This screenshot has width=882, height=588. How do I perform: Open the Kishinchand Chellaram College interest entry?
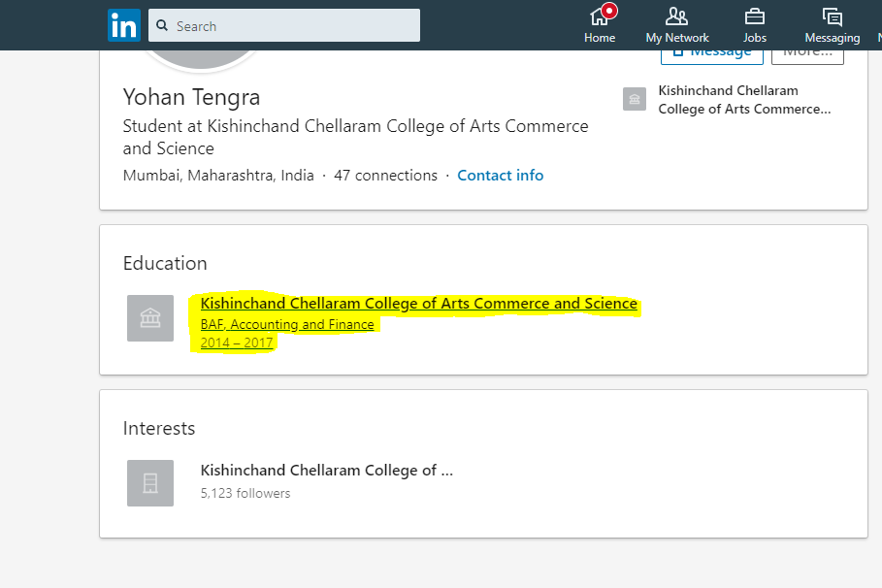click(x=327, y=471)
